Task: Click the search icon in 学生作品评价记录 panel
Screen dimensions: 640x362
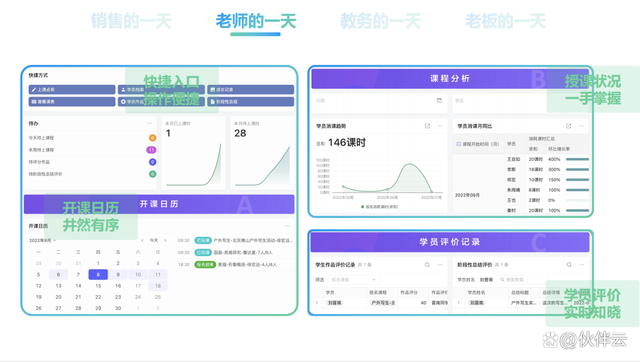Action: [427, 265]
